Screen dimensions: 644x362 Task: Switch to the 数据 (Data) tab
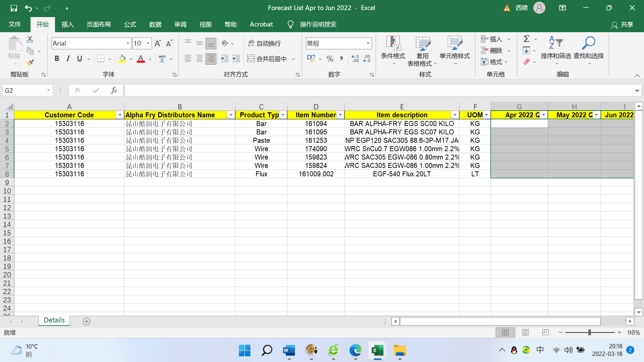coord(155,24)
